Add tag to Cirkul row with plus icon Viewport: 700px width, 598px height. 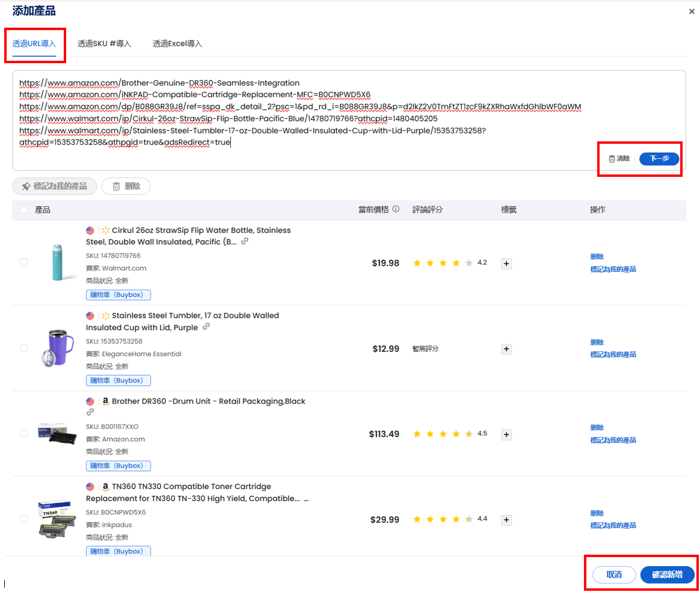point(506,264)
